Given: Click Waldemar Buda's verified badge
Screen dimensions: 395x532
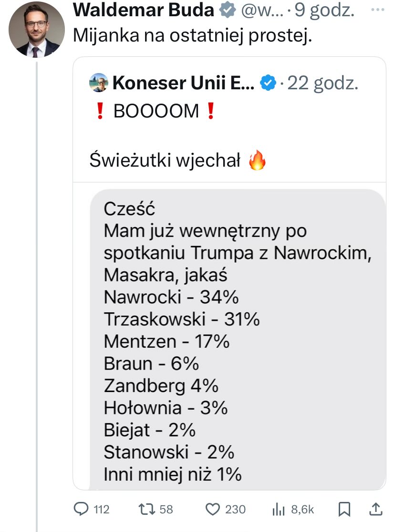Looking at the screenshot, I should pos(227,10).
